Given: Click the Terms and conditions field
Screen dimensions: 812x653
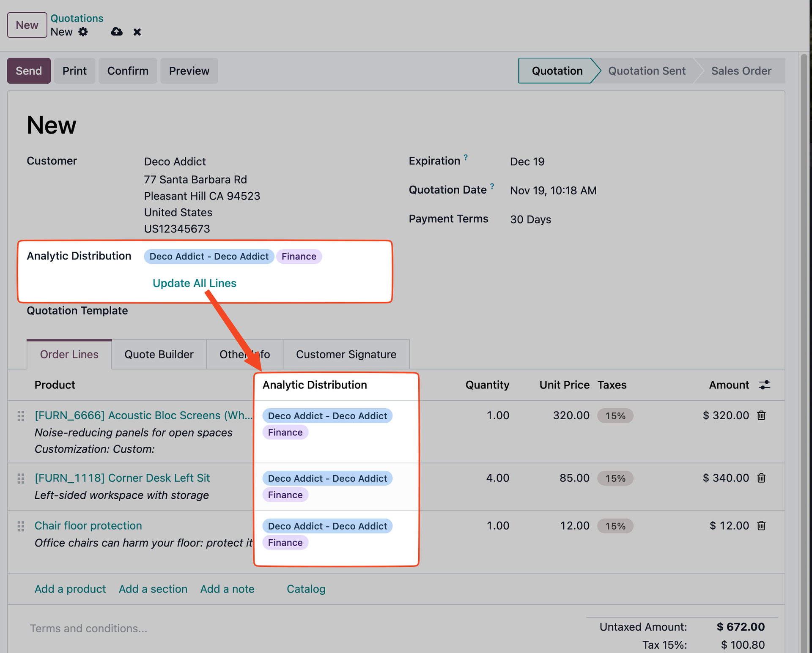Looking at the screenshot, I should point(88,628).
